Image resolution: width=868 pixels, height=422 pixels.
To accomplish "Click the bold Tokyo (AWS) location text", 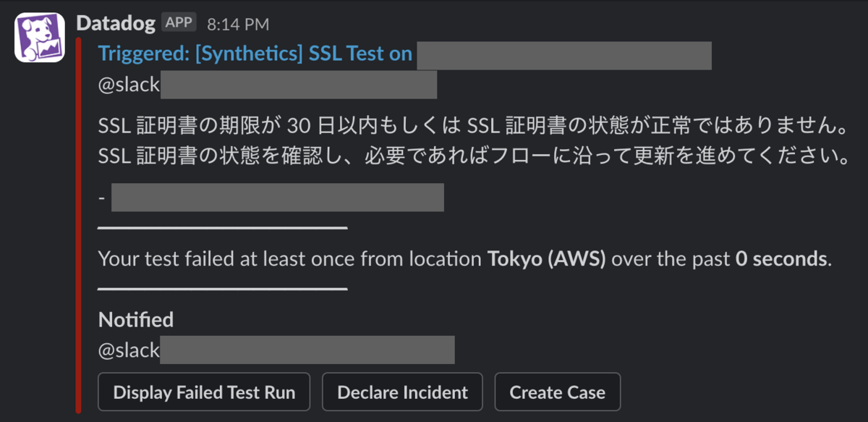I will [546, 258].
